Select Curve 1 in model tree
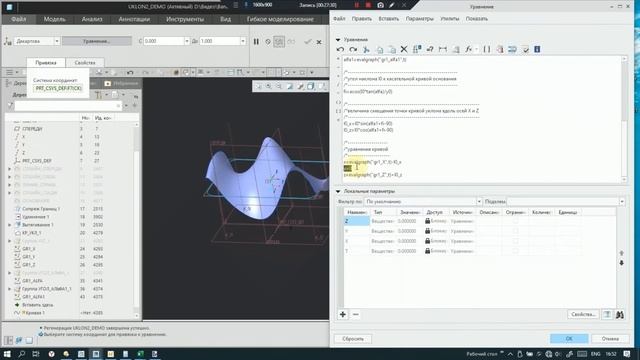The width and height of the screenshot is (640, 360). [35, 313]
